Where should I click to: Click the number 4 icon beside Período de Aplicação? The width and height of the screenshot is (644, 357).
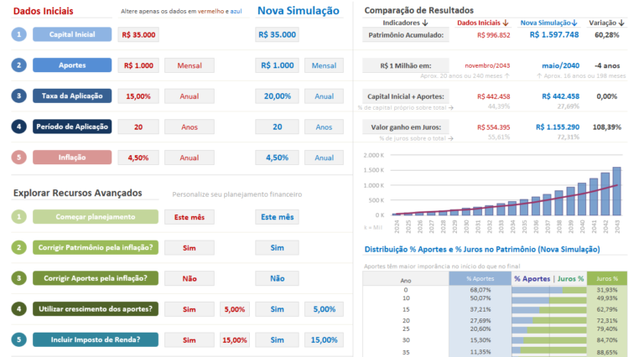pyautogui.click(x=19, y=127)
